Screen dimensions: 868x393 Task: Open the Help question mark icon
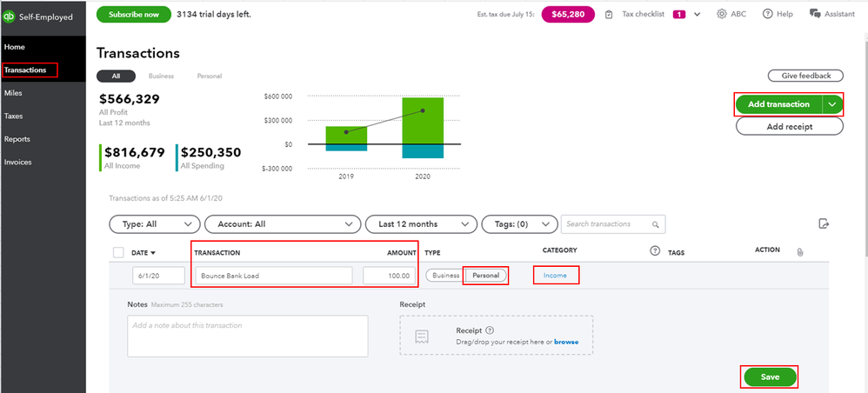pos(767,14)
